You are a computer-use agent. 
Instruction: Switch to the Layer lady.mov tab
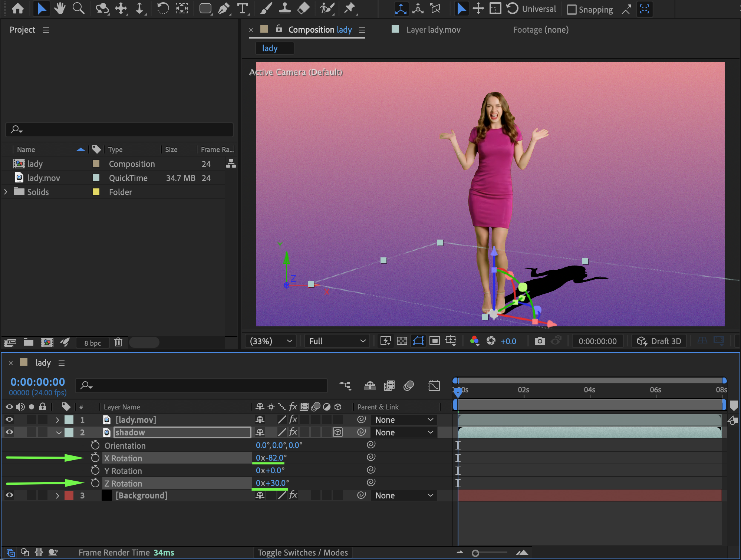[x=433, y=30]
